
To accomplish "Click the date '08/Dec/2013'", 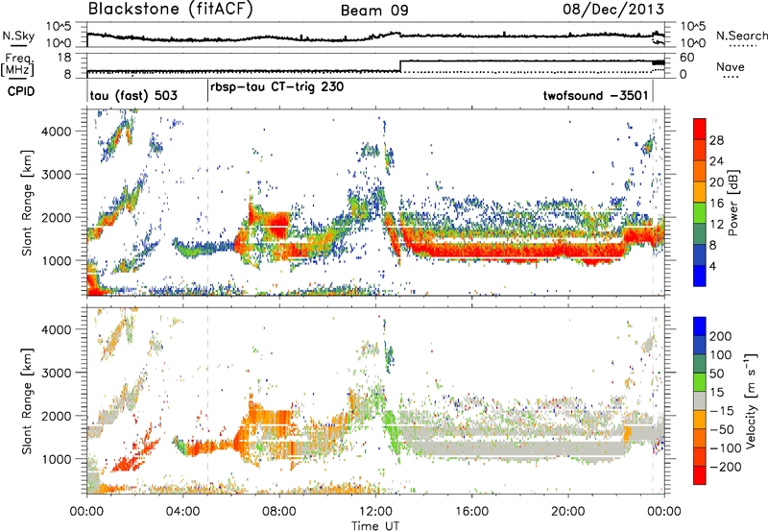I will (x=613, y=10).
